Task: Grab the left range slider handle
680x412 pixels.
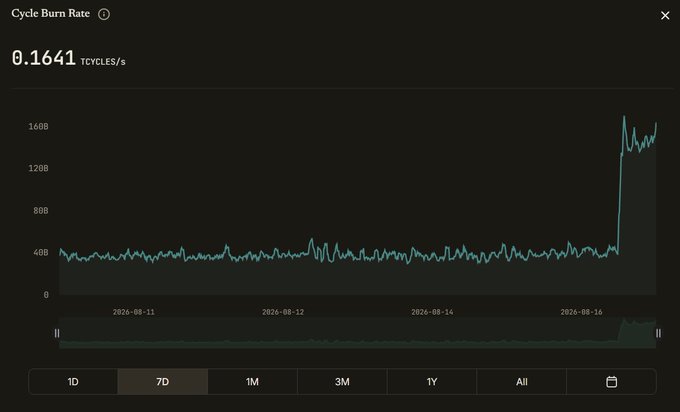Action: [57, 333]
